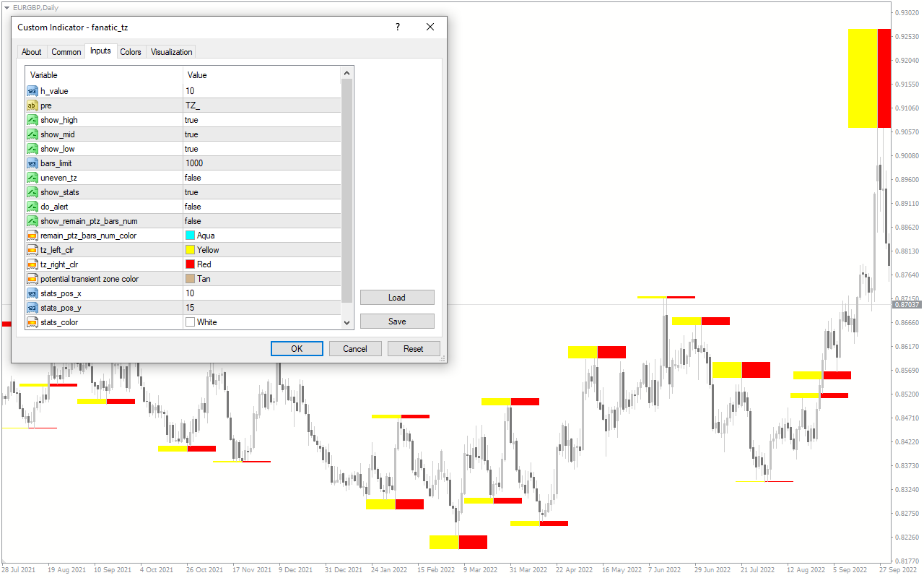Open the About tab

tap(32, 52)
